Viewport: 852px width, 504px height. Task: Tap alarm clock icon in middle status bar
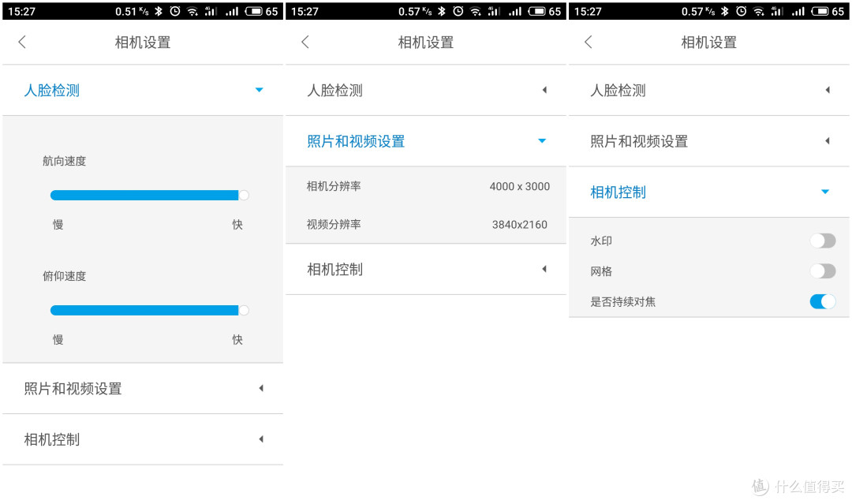tap(458, 11)
